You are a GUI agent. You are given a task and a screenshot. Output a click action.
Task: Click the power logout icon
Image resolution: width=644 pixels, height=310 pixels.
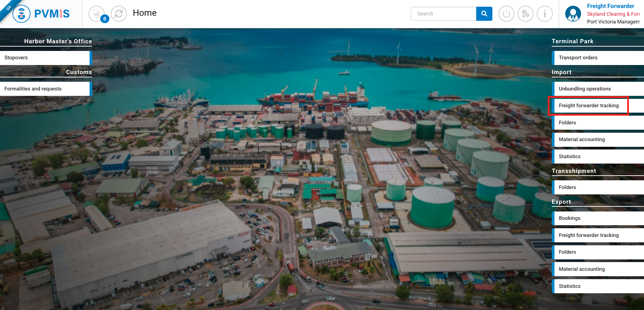(x=506, y=14)
